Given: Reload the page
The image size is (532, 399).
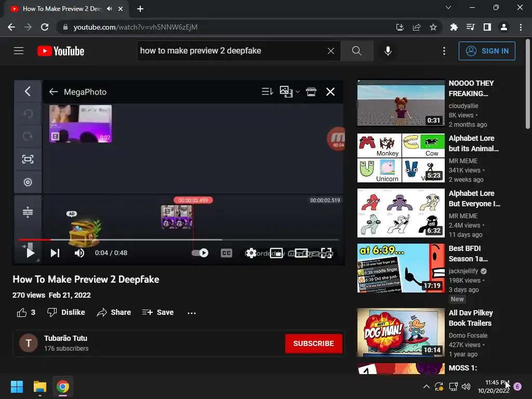Looking at the screenshot, I should click(x=45, y=27).
